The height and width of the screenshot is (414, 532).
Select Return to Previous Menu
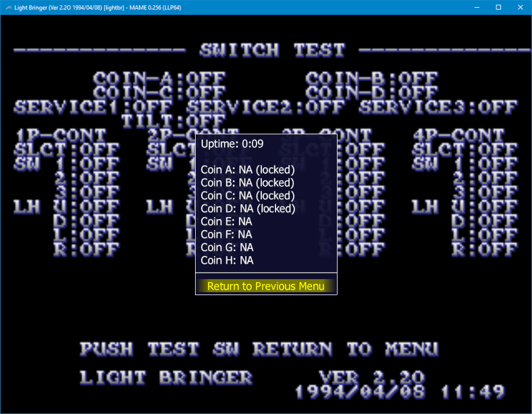266,286
